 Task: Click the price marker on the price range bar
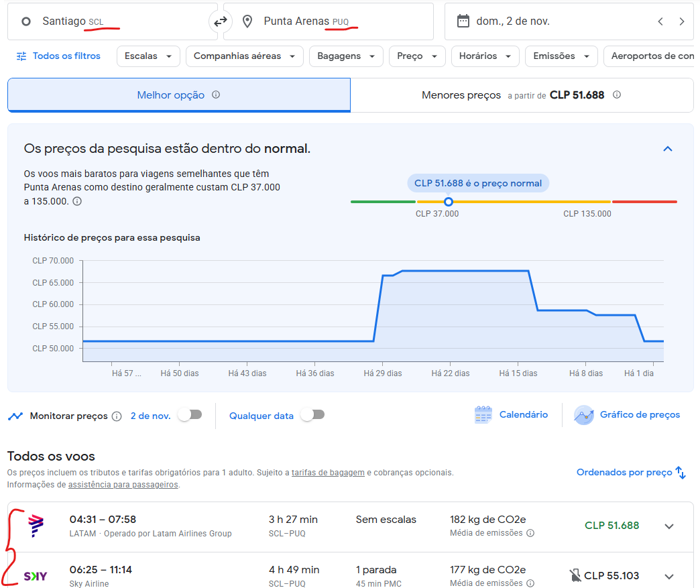(449, 202)
